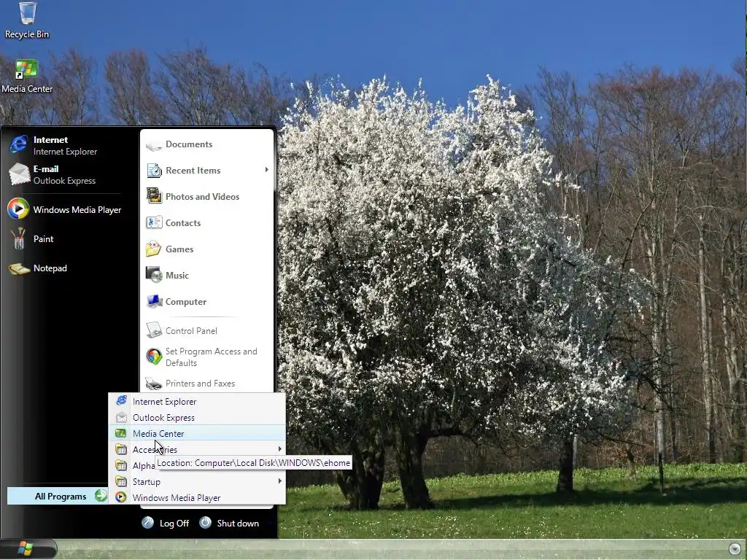Screen dimensions: 747x560
Task: Open the Documents link text
Action: tap(189, 144)
